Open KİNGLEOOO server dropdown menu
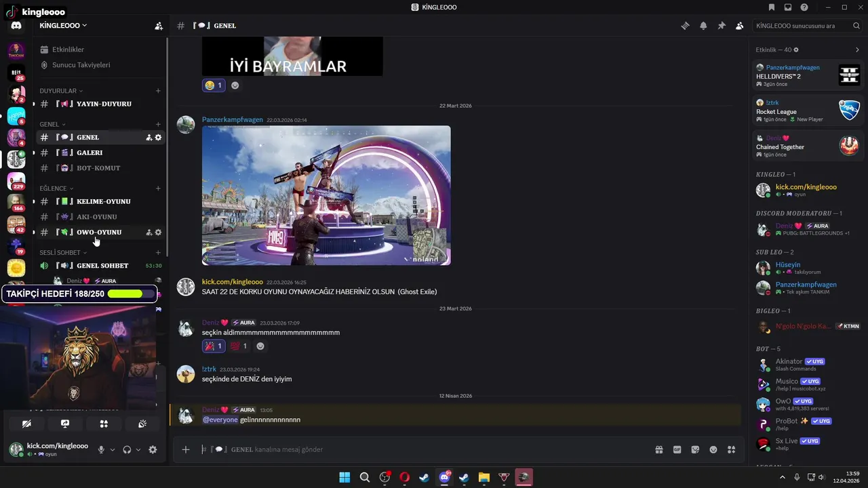The width and height of the screenshot is (868, 488). pos(64,26)
